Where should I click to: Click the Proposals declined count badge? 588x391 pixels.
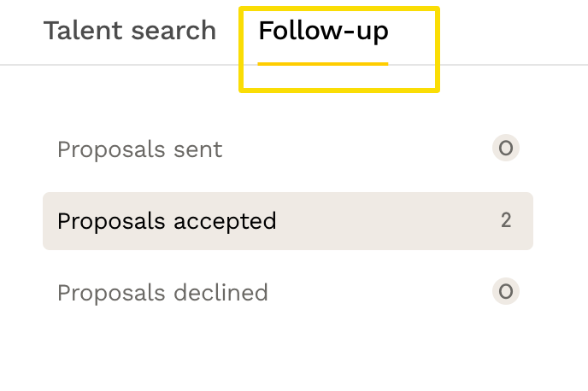point(506,292)
